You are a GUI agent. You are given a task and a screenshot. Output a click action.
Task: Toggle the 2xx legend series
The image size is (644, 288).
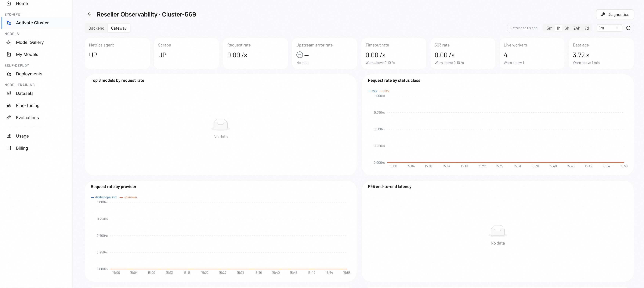point(372,91)
